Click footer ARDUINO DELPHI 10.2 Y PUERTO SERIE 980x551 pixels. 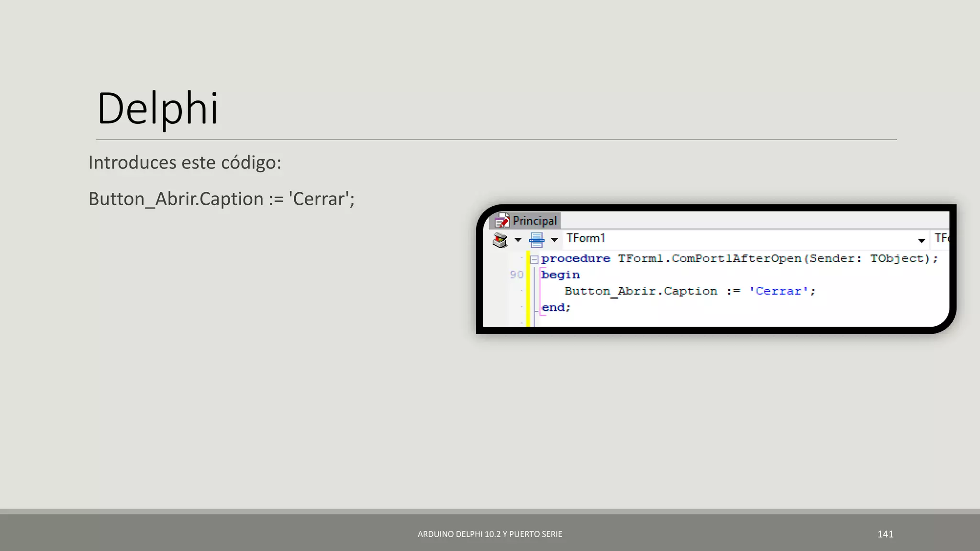(490, 534)
